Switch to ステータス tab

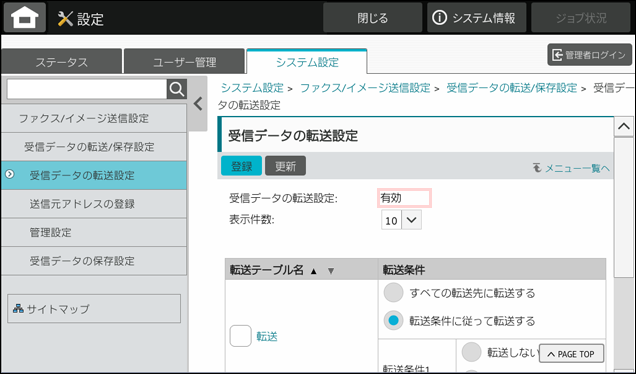62,62
